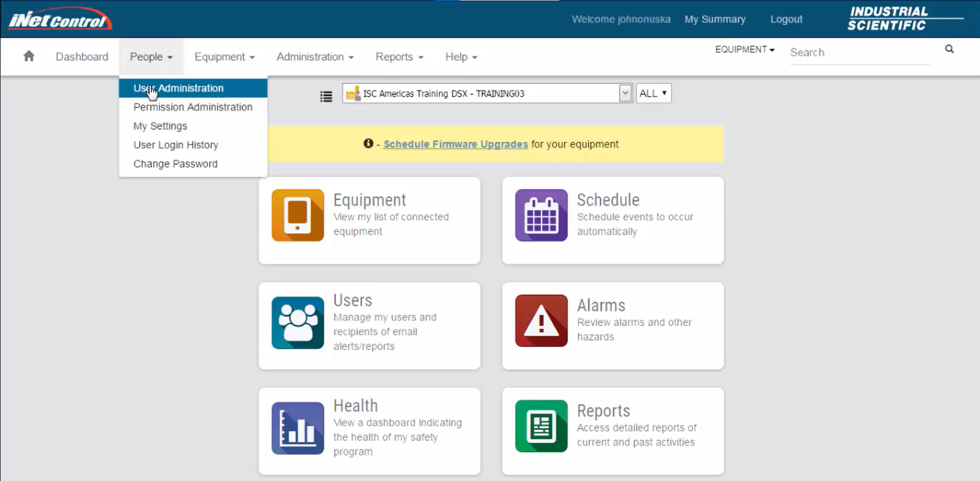980x481 pixels.
Task: Open the orange Equipment tile icon
Action: pyautogui.click(x=298, y=215)
